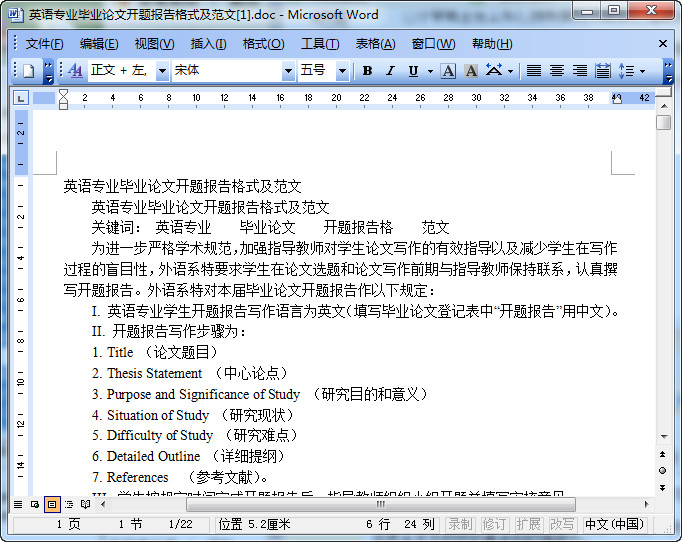Click the 中文(中国) language indicator

point(614,525)
